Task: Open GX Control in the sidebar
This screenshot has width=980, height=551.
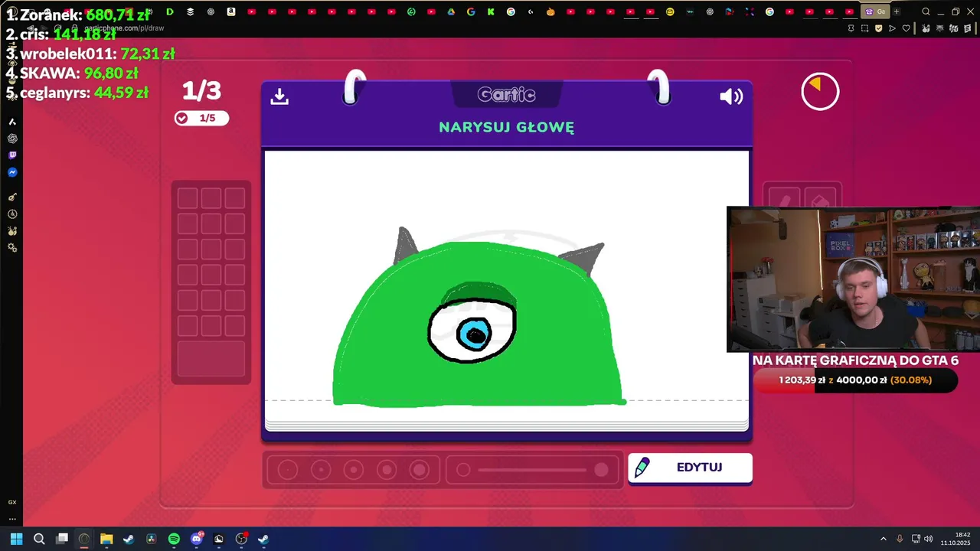Action: [12, 502]
